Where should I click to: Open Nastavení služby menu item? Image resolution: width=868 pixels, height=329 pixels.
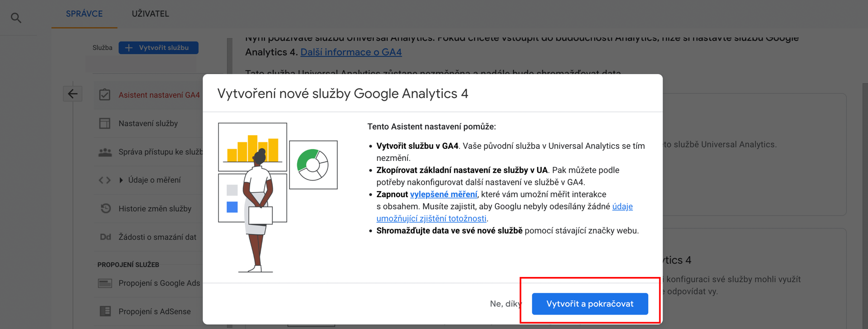coord(148,123)
